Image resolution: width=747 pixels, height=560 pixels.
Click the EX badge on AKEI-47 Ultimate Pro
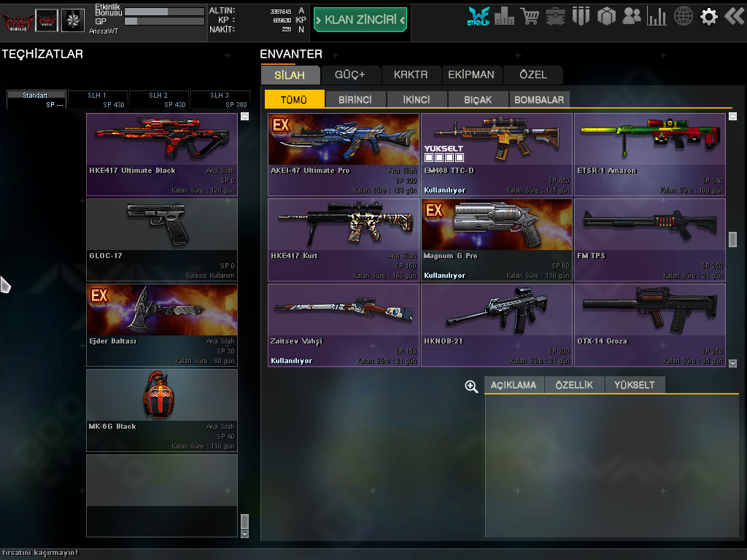tap(281, 125)
